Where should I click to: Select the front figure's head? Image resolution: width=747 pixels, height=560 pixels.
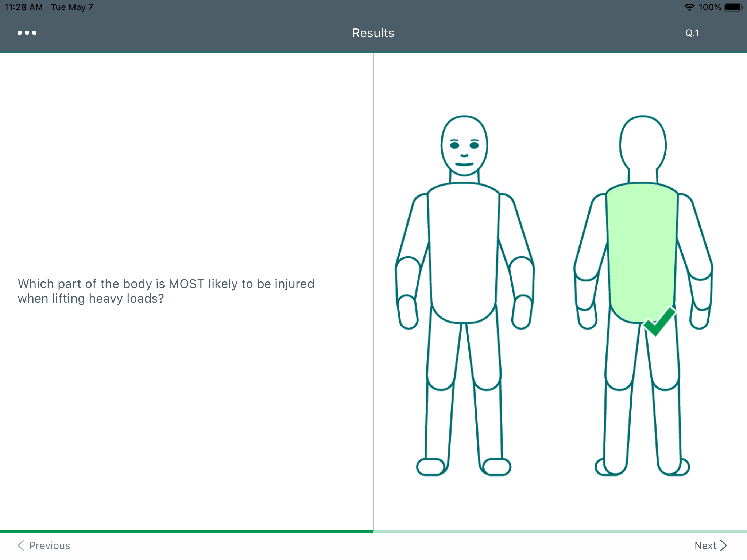click(x=464, y=146)
